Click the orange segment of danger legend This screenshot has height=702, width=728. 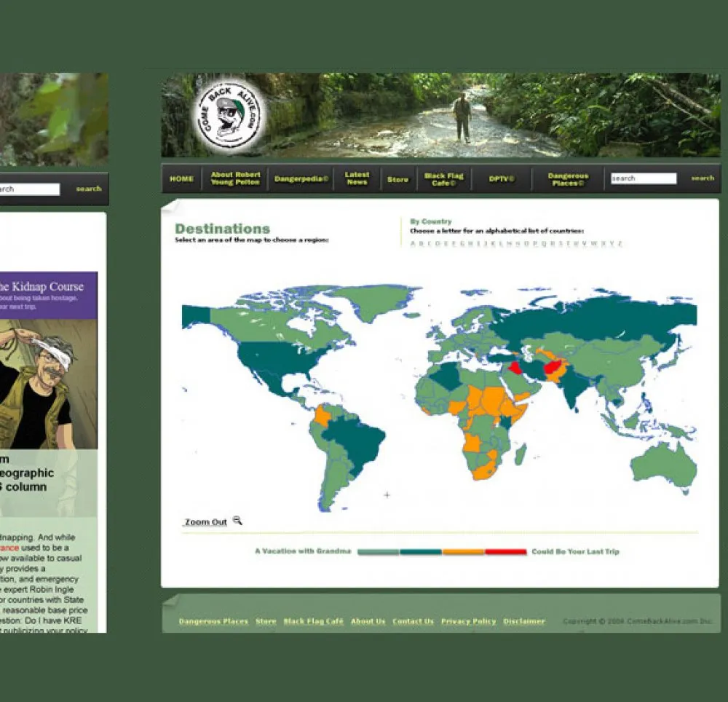[463, 552]
